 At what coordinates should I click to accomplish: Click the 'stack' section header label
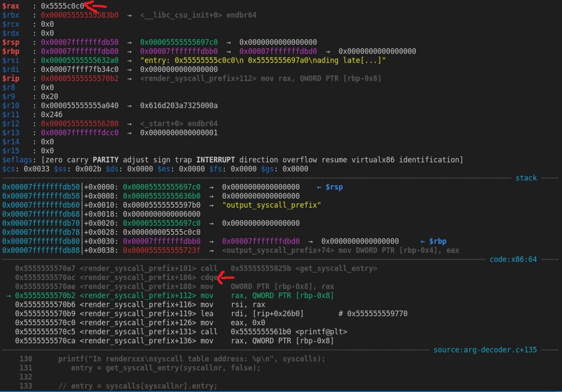(x=526, y=178)
